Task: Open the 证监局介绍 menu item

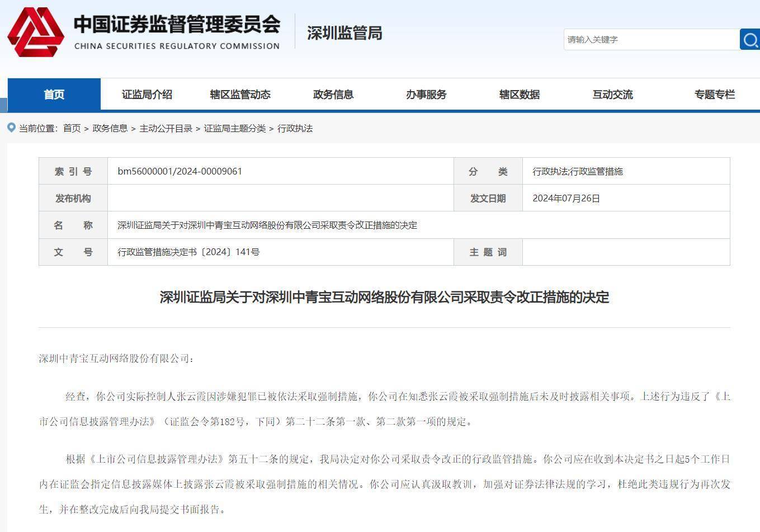Action: point(147,95)
